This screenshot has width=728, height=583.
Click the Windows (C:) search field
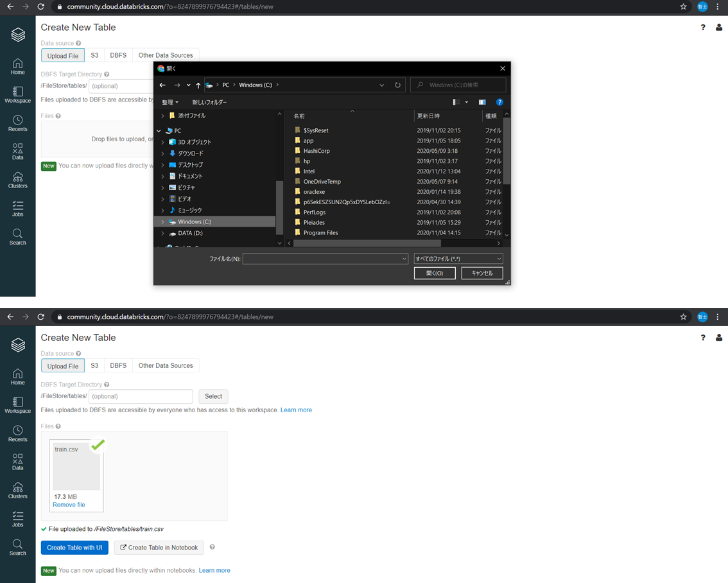(x=458, y=85)
